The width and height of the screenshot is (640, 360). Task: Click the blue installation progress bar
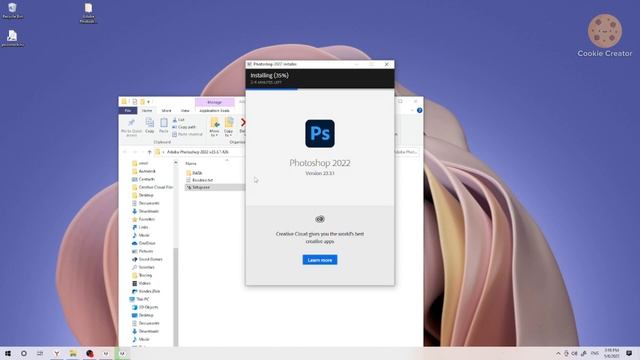tap(272, 89)
